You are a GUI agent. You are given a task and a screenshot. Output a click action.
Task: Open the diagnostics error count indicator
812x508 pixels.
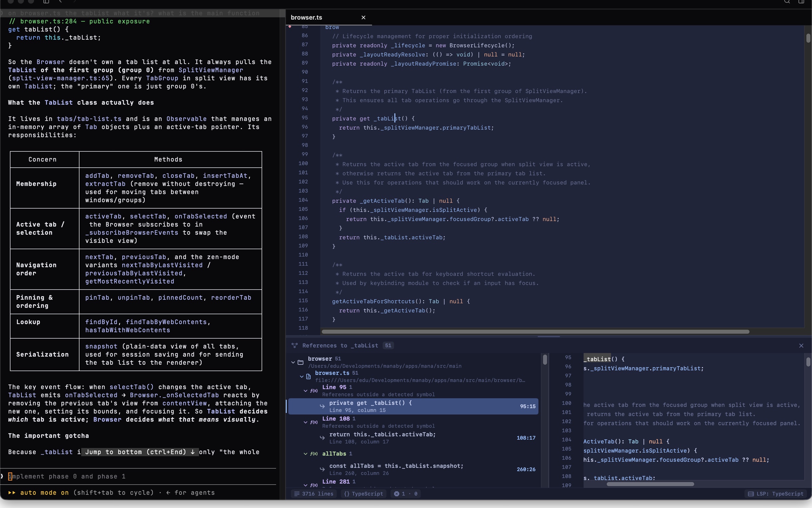[x=406, y=494]
